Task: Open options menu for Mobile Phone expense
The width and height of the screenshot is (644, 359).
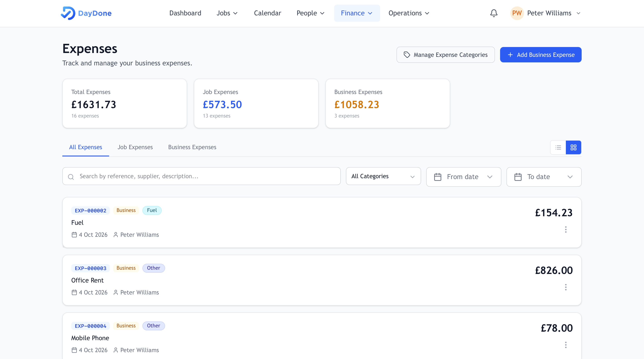Action: 566,345
